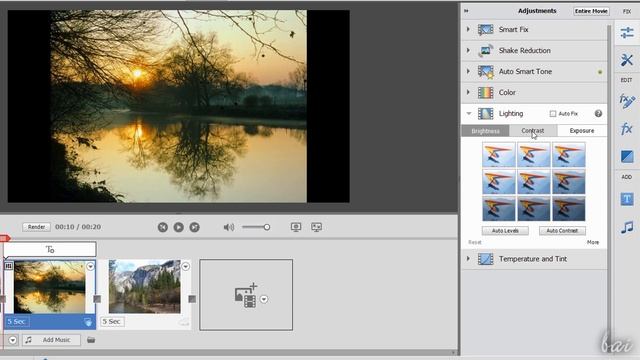Select the center brightness preset thumbnail

click(533, 182)
